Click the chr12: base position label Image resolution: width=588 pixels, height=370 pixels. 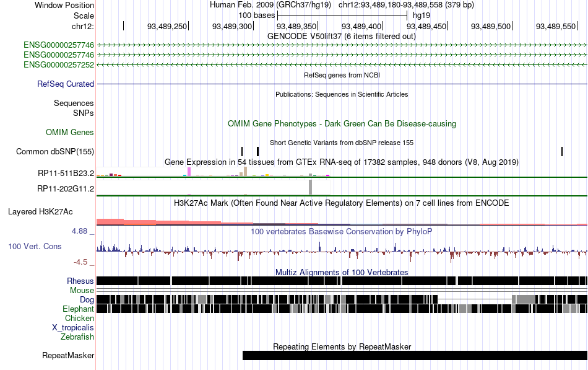click(82, 26)
